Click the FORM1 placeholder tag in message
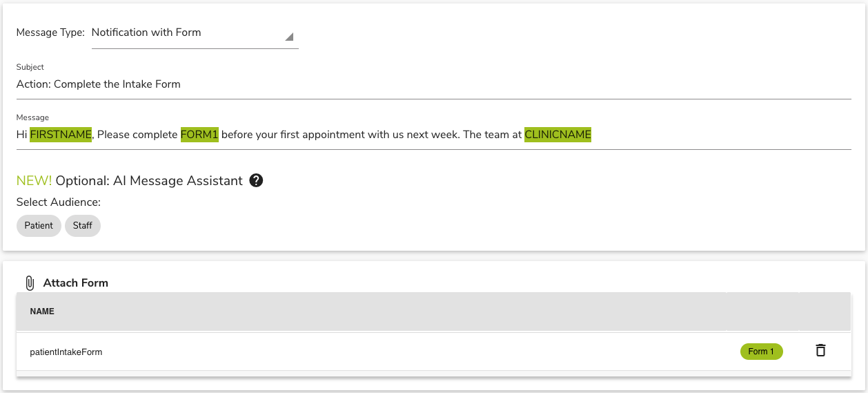The height and width of the screenshot is (393, 868). (x=199, y=135)
